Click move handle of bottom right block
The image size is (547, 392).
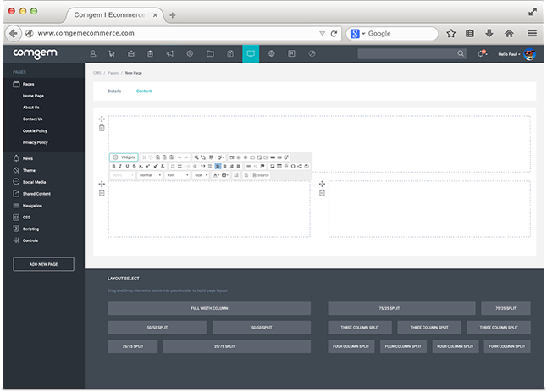click(322, 184)
